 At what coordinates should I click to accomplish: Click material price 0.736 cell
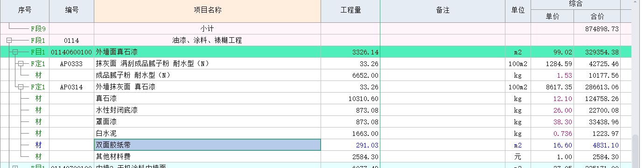[553, 133]
